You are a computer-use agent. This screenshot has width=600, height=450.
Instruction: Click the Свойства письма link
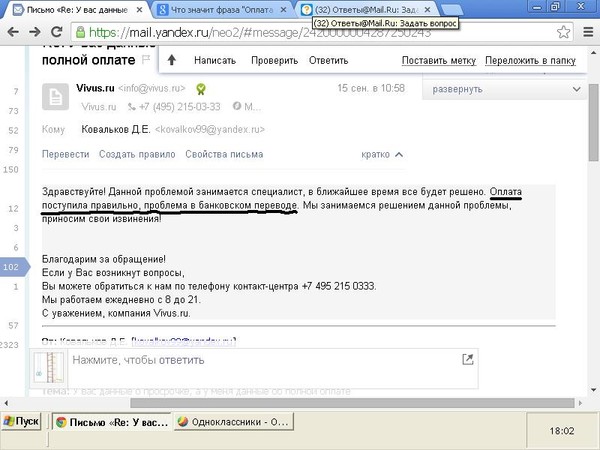point(224,154)
